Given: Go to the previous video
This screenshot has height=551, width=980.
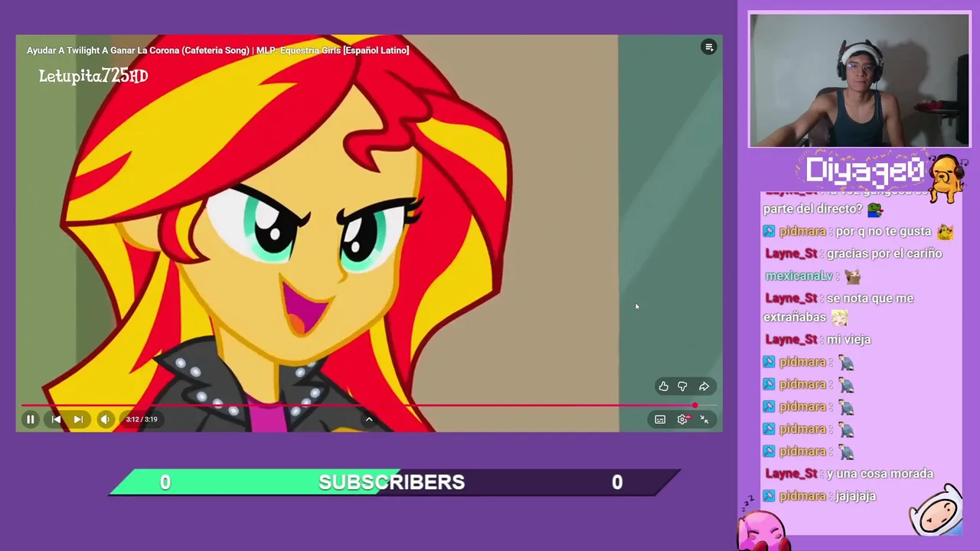Looking at the screenshot, I should pos(56,419).
